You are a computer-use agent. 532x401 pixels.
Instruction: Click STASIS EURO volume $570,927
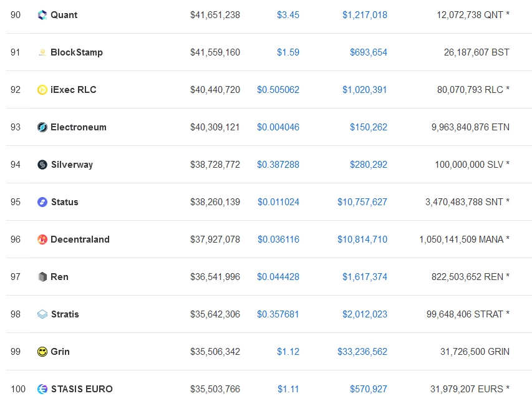coord(369,389)
